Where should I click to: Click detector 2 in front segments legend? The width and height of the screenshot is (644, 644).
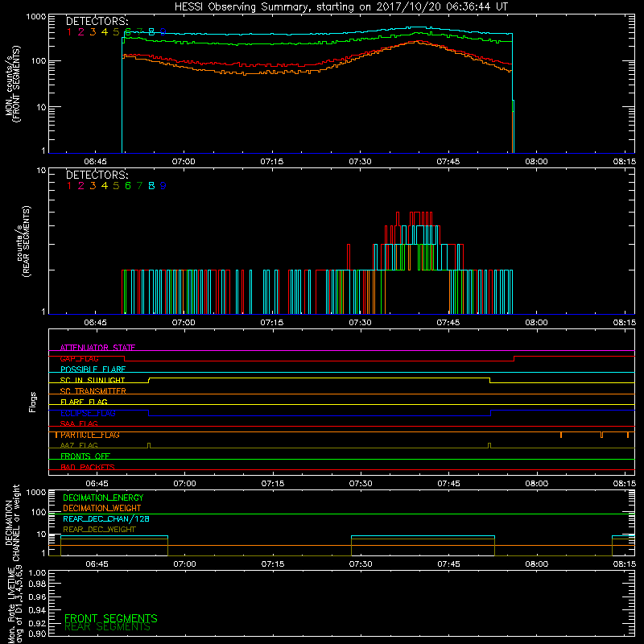pyautogui.click(x=81, y=31)
